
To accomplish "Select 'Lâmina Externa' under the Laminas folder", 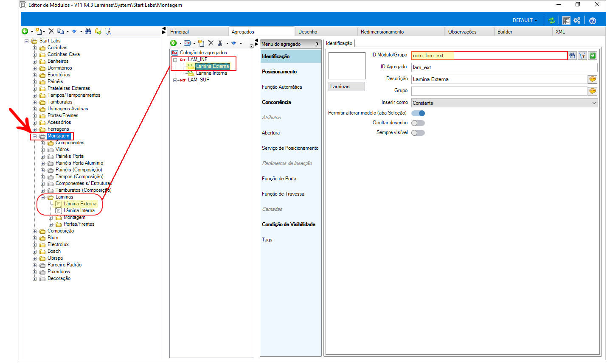I will [x=80, y=204].
